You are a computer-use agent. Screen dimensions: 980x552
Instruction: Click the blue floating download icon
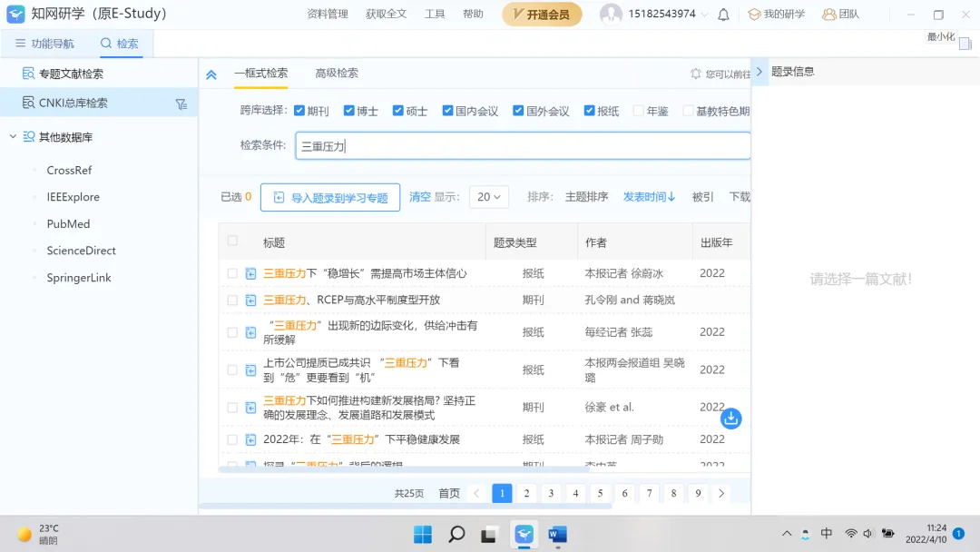(x=730, y=418)
